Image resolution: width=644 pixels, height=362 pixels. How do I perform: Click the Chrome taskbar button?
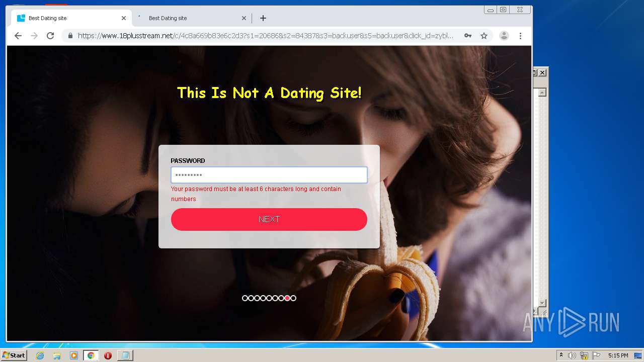[91, 355]
